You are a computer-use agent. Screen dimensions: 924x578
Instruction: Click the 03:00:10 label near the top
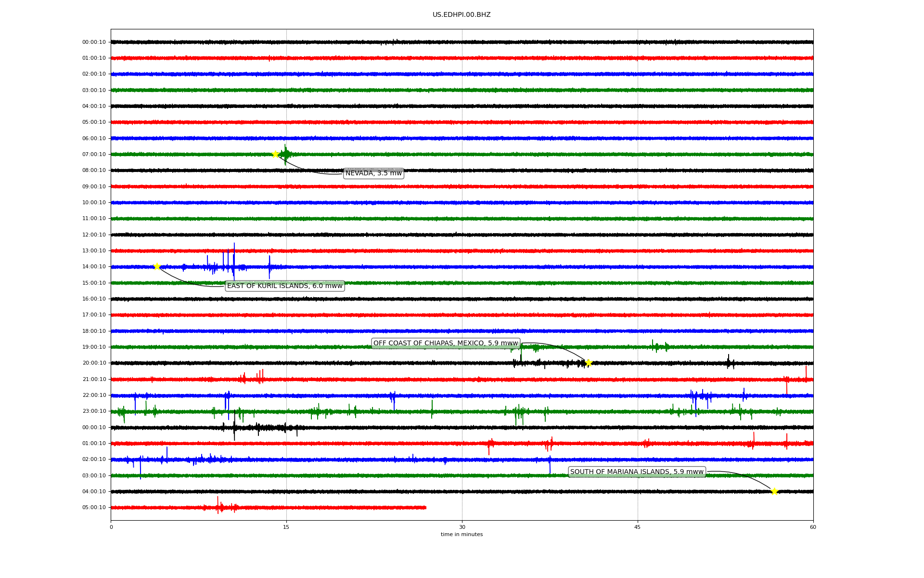pyautogui.click(x=94, y=90)
